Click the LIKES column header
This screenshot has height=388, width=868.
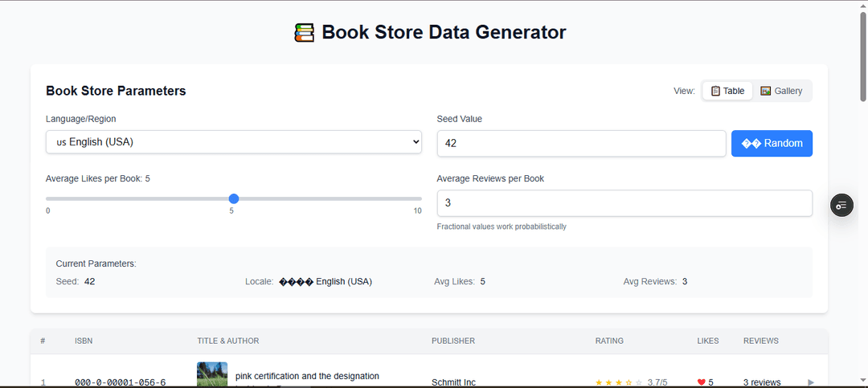coord(708,341)
